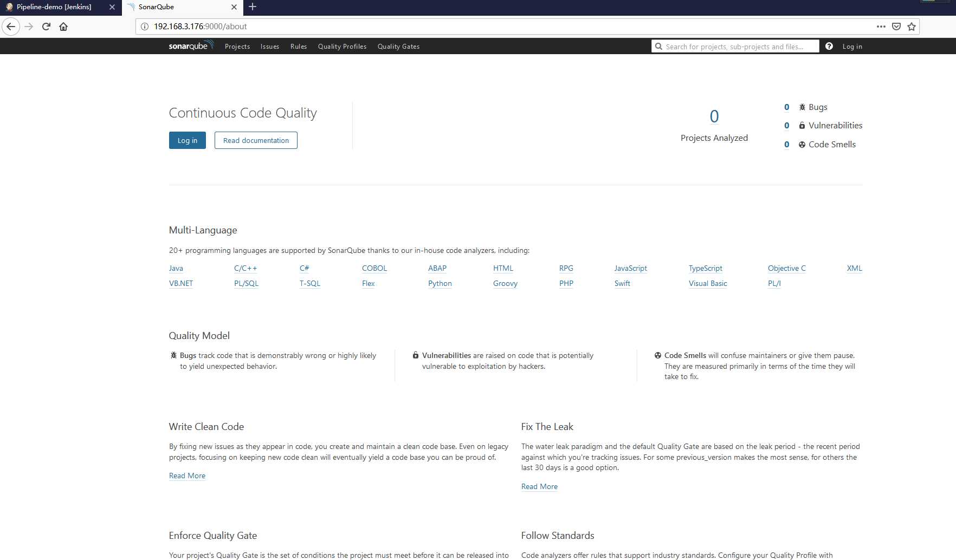Viewport: 956px width, 560px height.
Task: Open the Python language link
Action: click(440, 283)
